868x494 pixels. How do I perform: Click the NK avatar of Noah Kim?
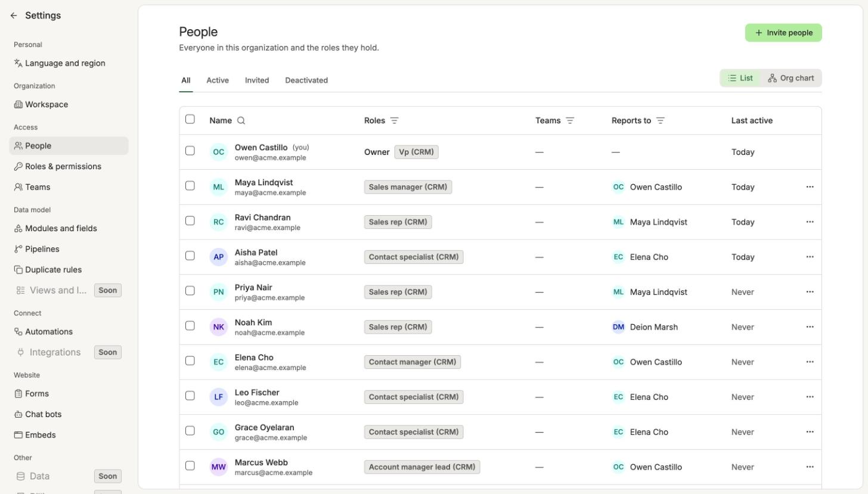point(219,327)
